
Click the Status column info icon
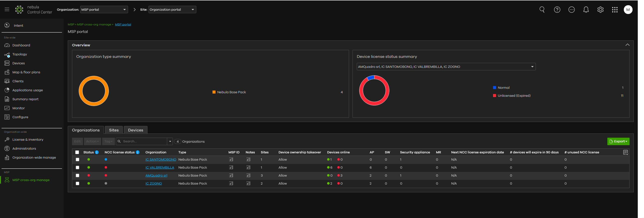coord(97,152)
